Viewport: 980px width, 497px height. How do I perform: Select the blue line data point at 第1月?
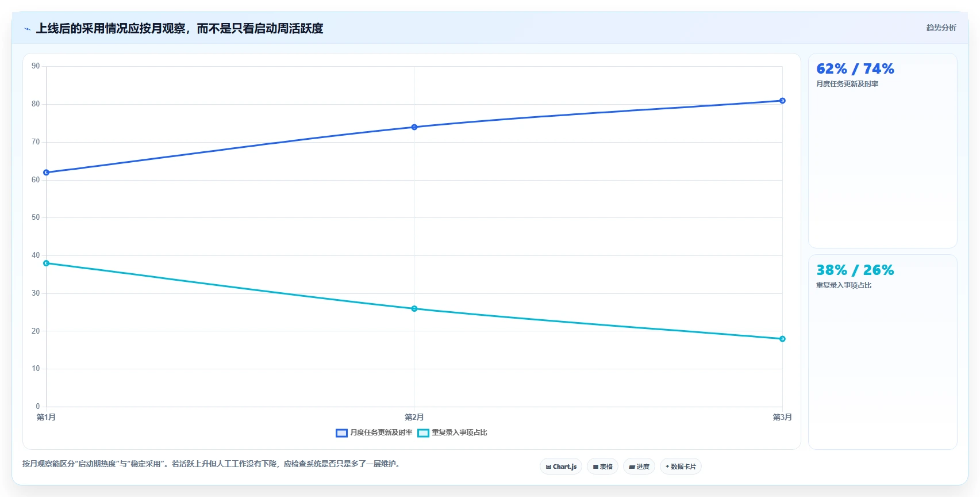pyautogui.click(x=47, y=173)
